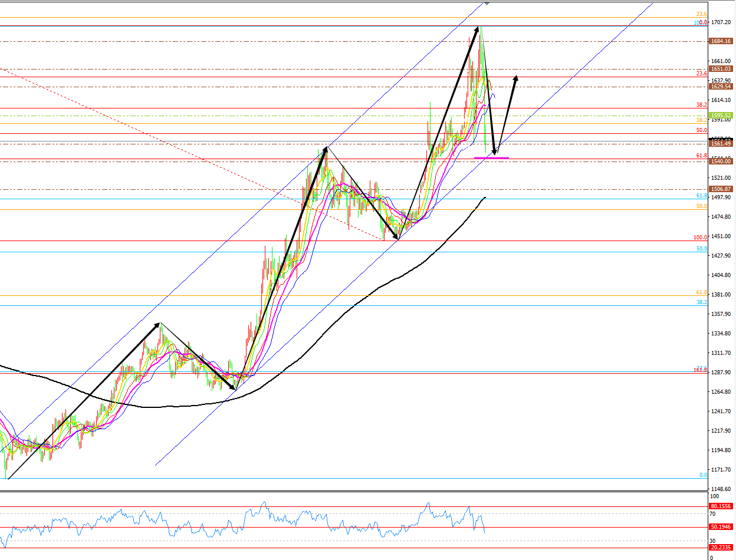Click the RSI 80.1556 level label

pyautogui.click(x=721, y=506)
